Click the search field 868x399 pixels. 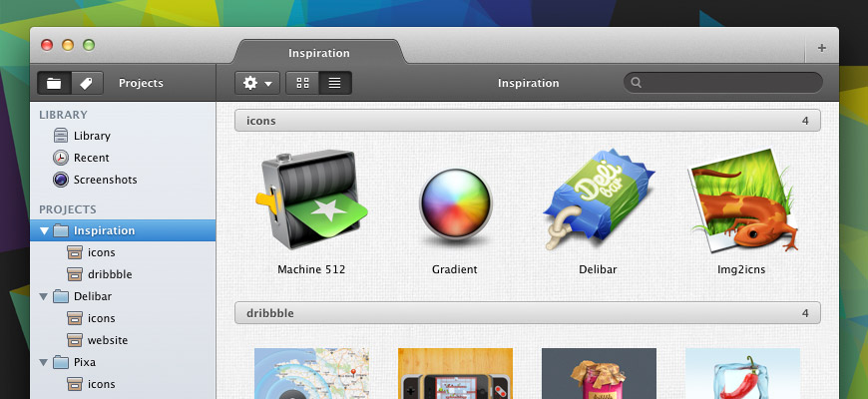point(723,83)
